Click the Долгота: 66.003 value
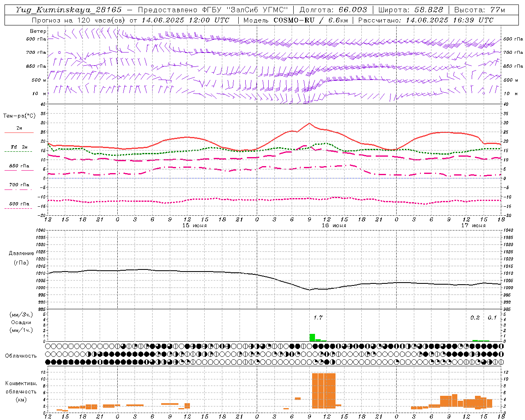Image resolution: width=525 pixels, height=420 pixels. [333, 10]
